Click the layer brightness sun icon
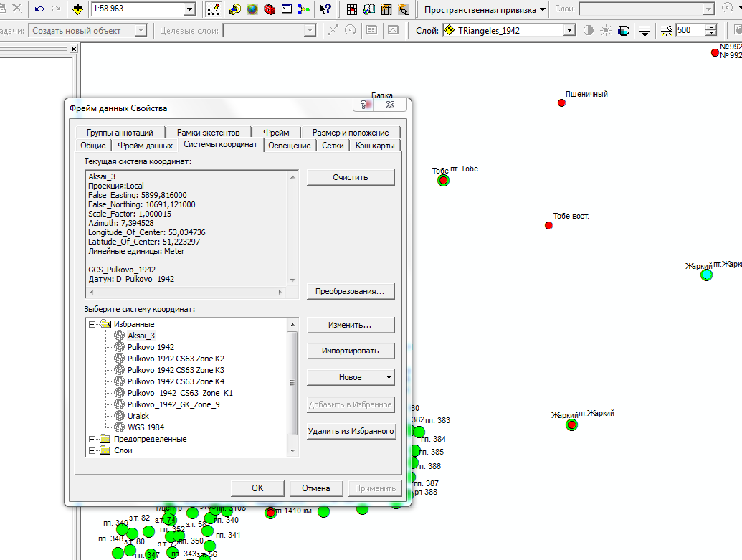 point(606,31)
